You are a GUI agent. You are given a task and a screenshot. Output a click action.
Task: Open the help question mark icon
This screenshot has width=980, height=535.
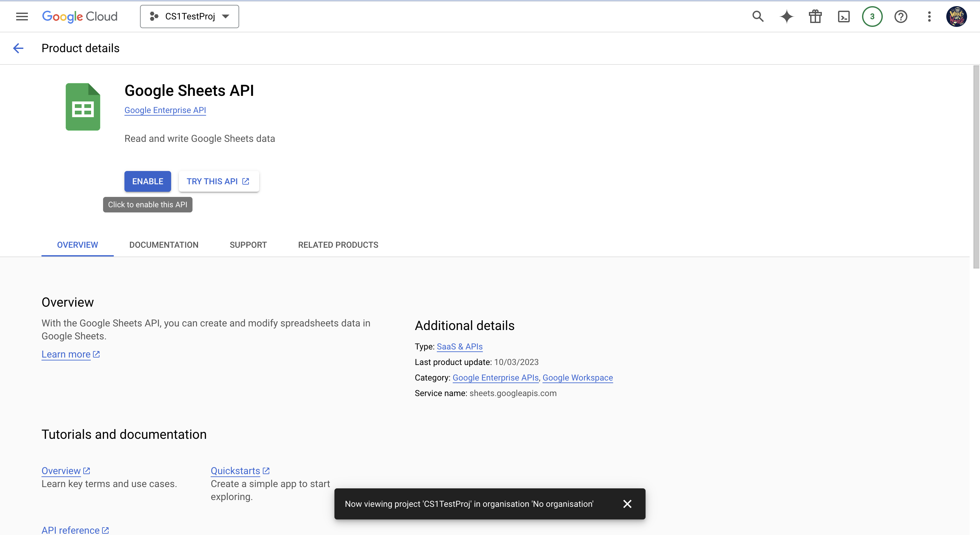(x=901, y=16)
